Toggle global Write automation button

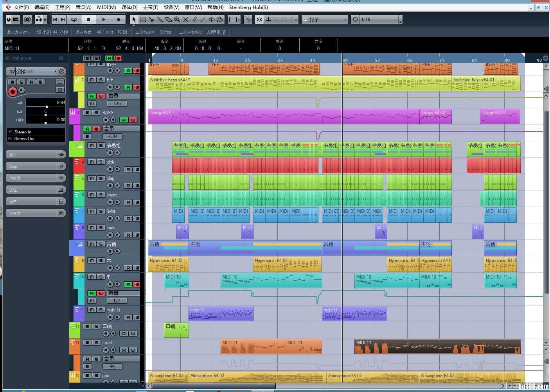(x=118, y=58)
